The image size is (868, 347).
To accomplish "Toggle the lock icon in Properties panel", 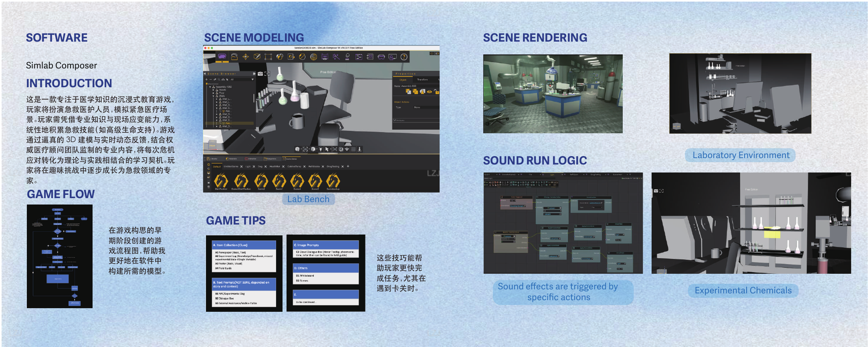I will coord(436,92).
